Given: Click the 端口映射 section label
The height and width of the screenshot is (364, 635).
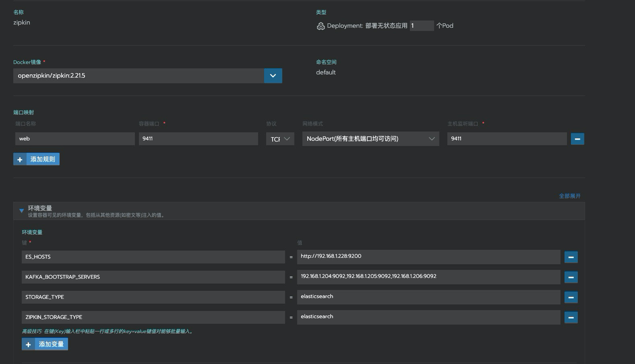Looking at the screenshot, I should 24,113.
